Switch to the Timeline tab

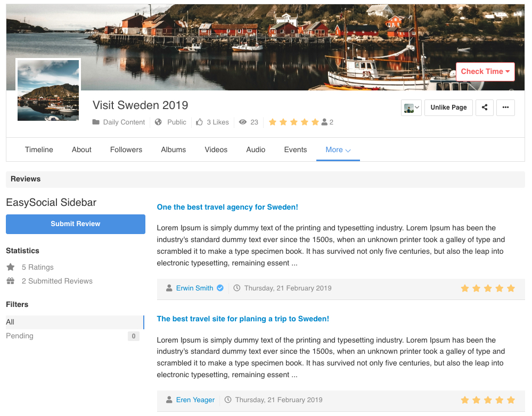tap(39, 150)
